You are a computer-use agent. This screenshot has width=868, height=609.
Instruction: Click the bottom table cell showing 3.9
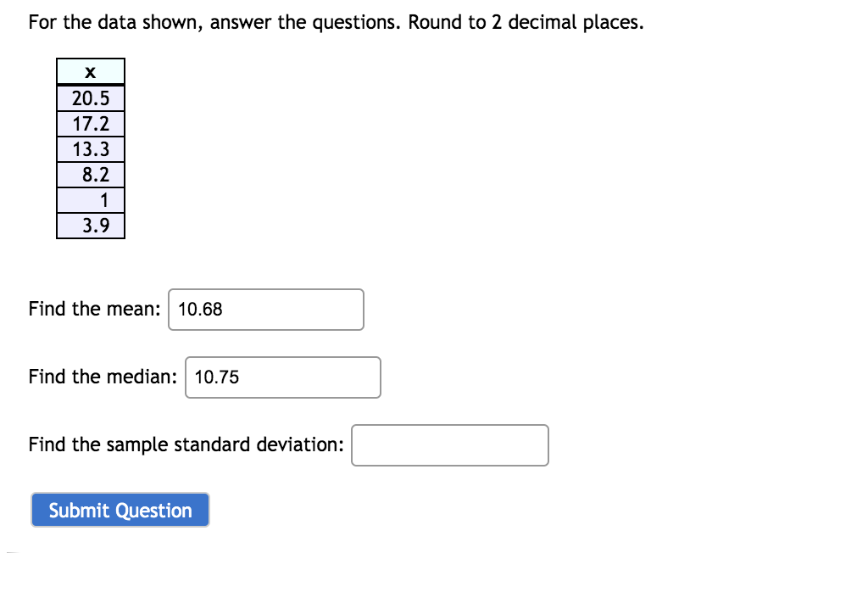point(90,226)
